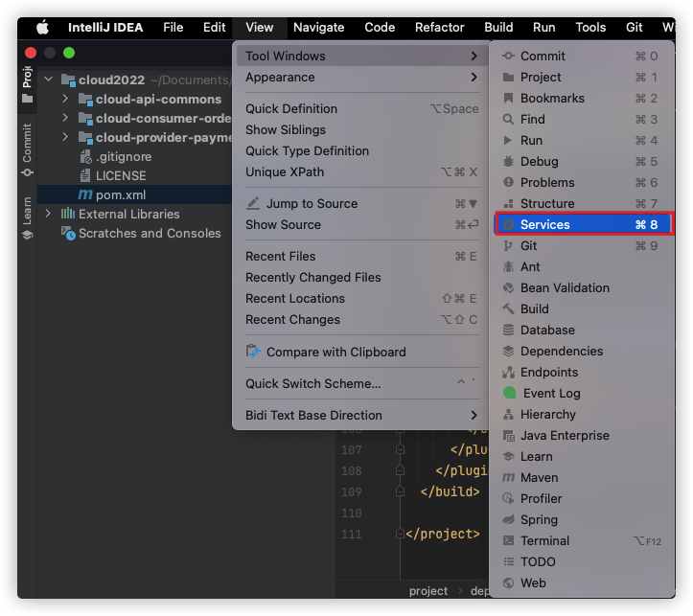693x616 pixels.
Task: Click the Compare with Clipboard icon
Action: (x=253, y=352)
